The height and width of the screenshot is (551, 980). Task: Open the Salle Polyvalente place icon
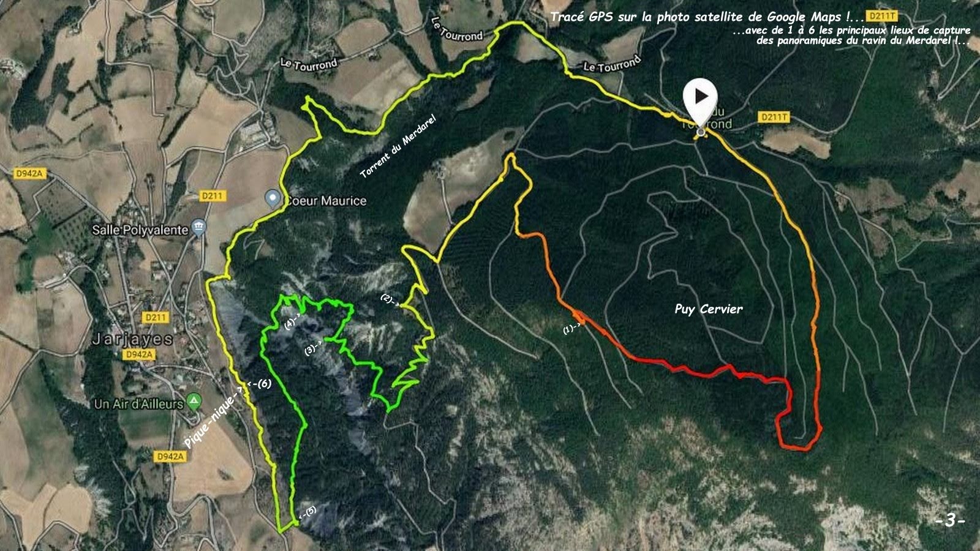(x=199, y=228)
